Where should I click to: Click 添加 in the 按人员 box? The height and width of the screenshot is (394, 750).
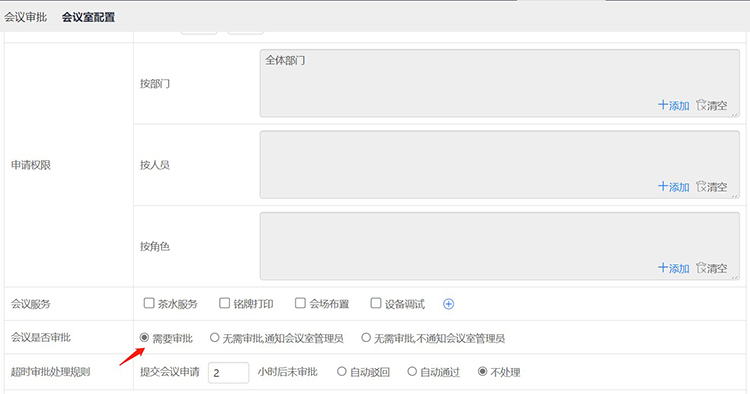tap(673, 186)
